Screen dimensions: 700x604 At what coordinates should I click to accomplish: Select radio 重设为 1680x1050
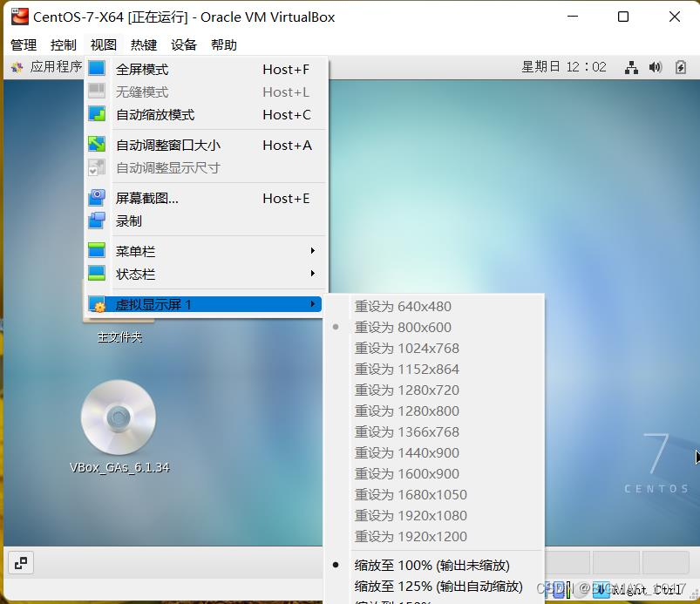(434, 495)
